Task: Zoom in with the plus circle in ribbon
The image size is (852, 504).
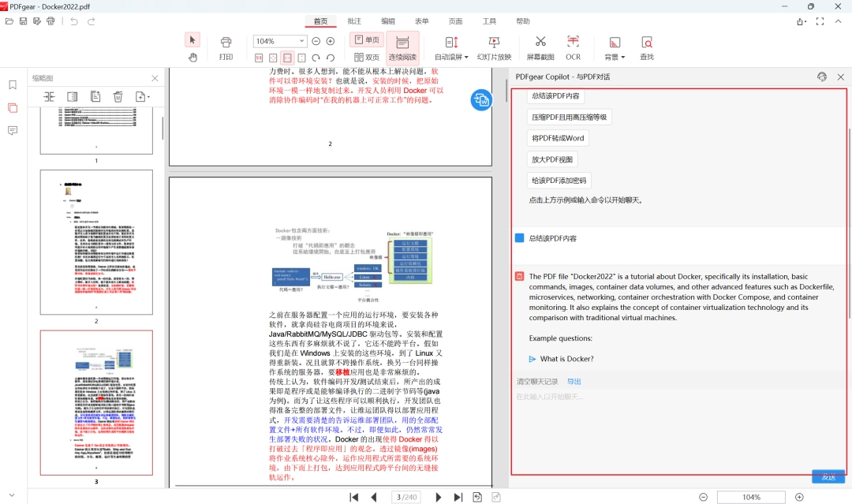Action: click(331, 41)
